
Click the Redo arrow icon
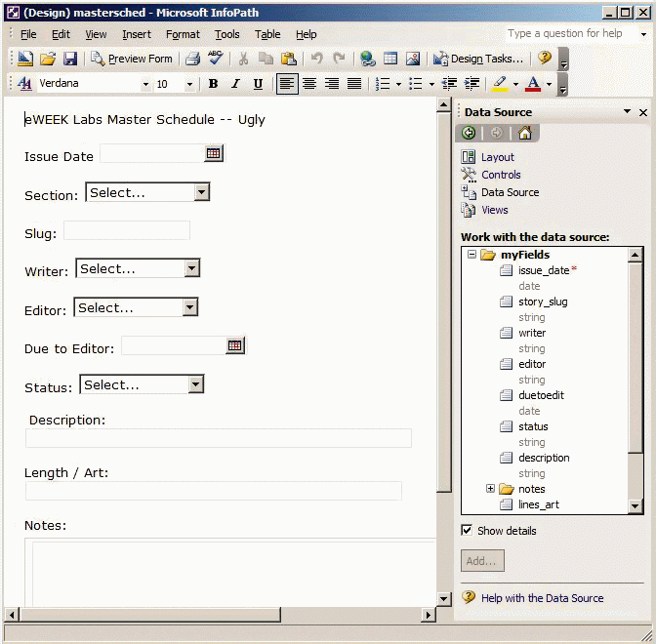pyautogui.click(x=339, y=59)
